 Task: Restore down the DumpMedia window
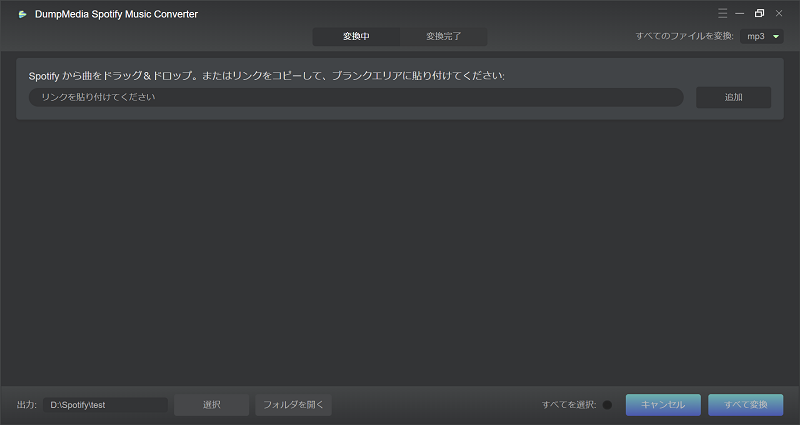[x=759, y=14]
